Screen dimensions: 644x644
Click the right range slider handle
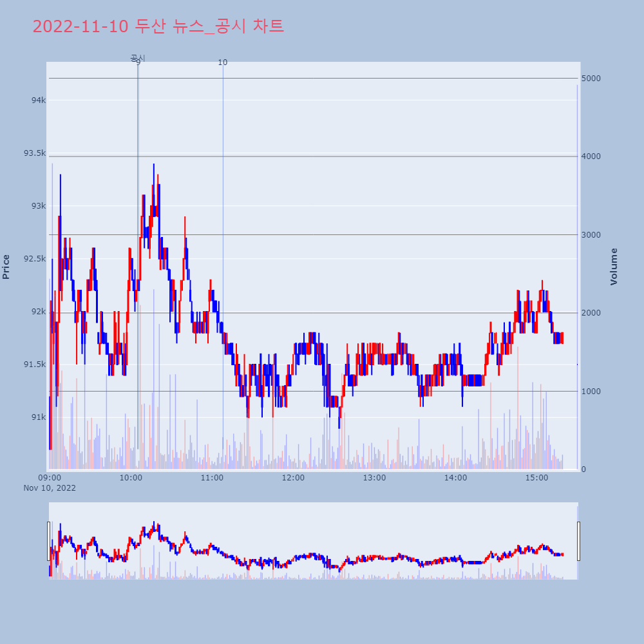coord(579,541)
